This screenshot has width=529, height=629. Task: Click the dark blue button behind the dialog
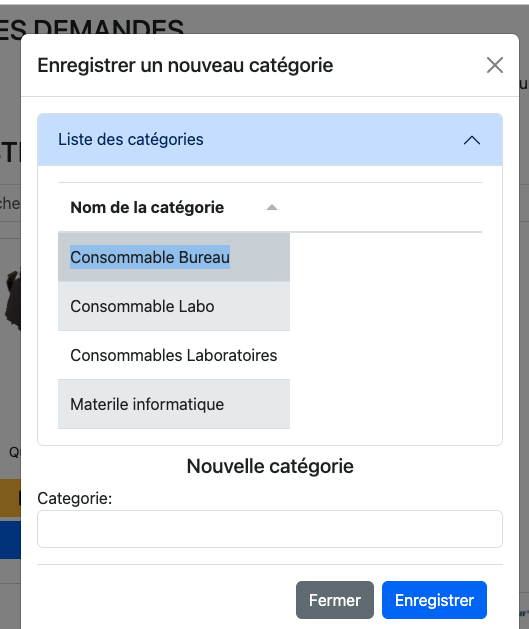(10, 540)
